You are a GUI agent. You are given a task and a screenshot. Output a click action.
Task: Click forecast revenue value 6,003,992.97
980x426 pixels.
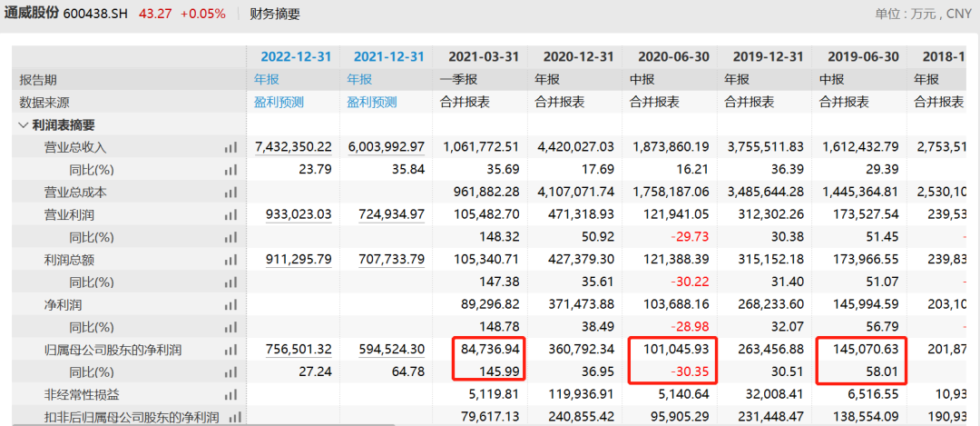pos(387,148)
